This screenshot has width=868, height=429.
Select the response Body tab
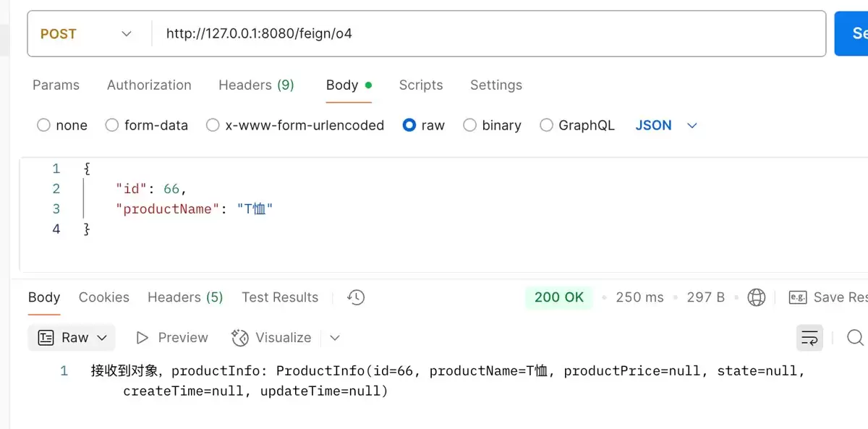pos(44,297)
